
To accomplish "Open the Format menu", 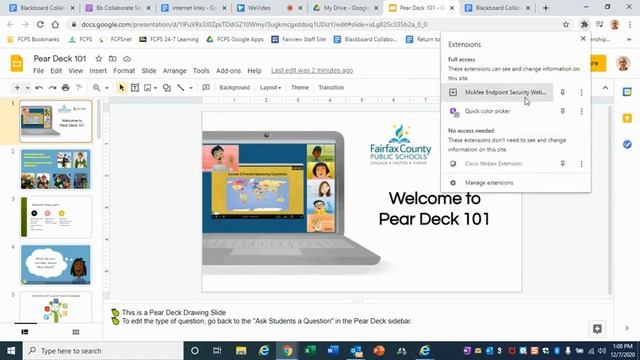I will pos(124,71).
